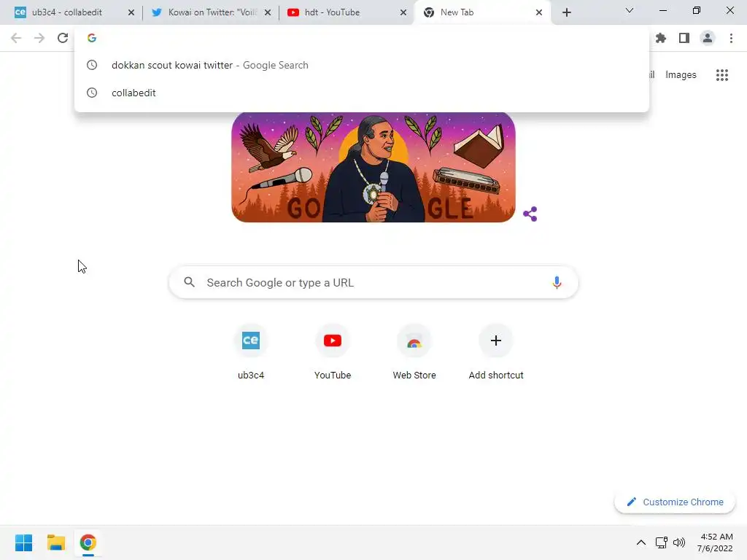
Task: Close the hdt - YouTube tab
Action: point(403,12)
